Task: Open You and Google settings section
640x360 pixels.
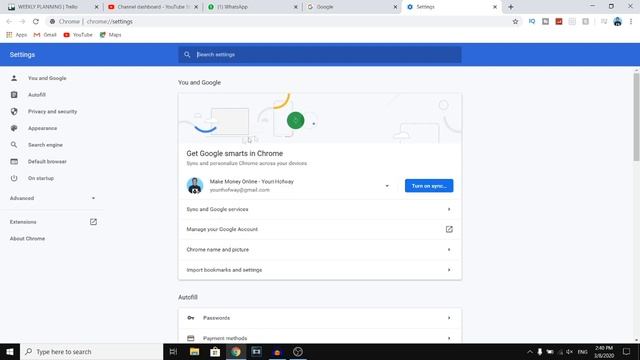Action: point(47,78)
